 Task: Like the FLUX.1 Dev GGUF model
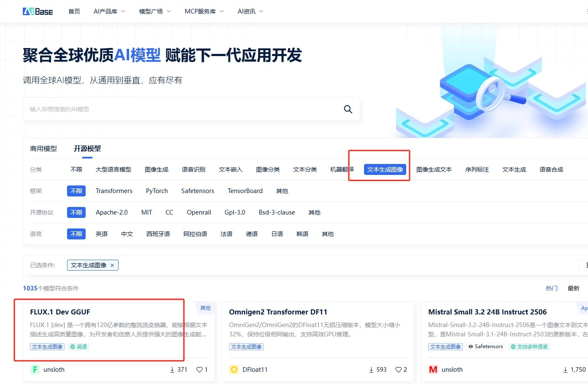(x=199, y=370)
